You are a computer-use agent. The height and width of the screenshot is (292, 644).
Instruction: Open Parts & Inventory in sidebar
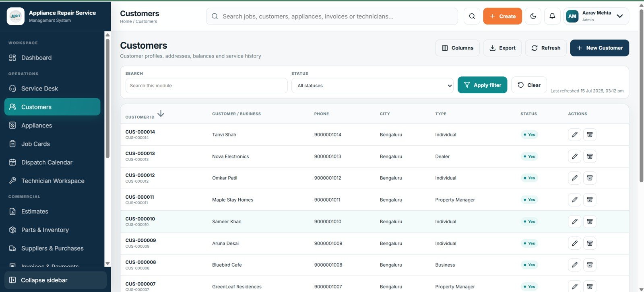pyautogui.click(x=52, y=230)
